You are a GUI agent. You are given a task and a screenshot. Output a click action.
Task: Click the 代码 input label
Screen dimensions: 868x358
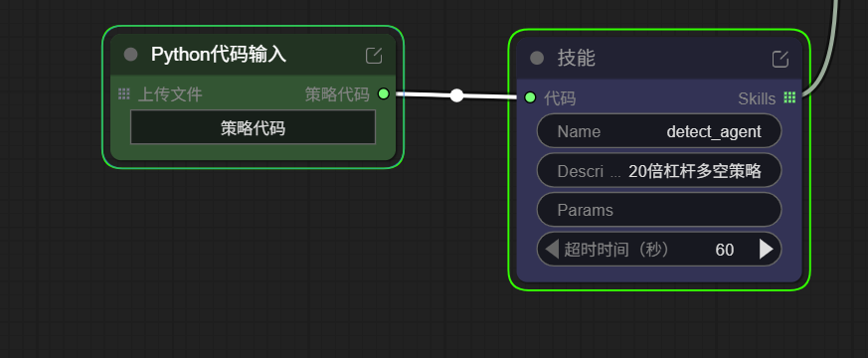(x=560, y=97)
